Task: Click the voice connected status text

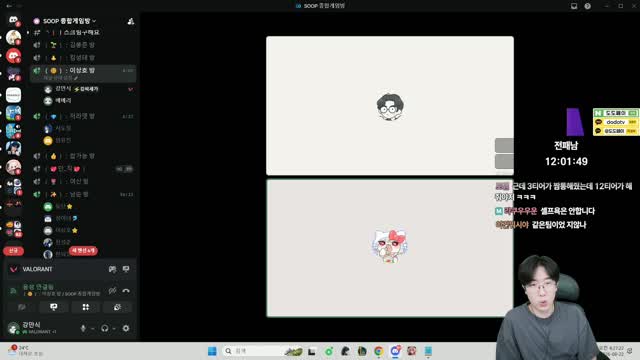Action: click(x=38, y=287)
